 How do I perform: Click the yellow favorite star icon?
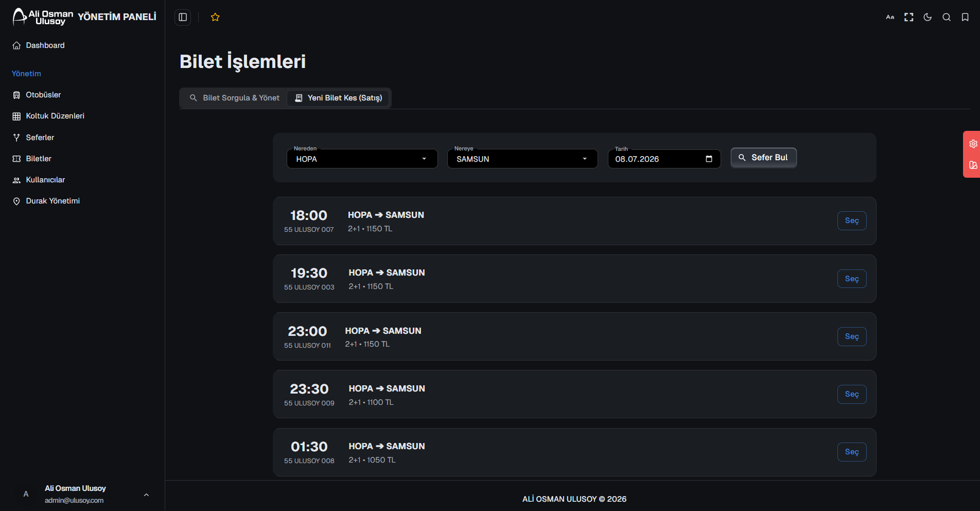click(x=215, y=17)
